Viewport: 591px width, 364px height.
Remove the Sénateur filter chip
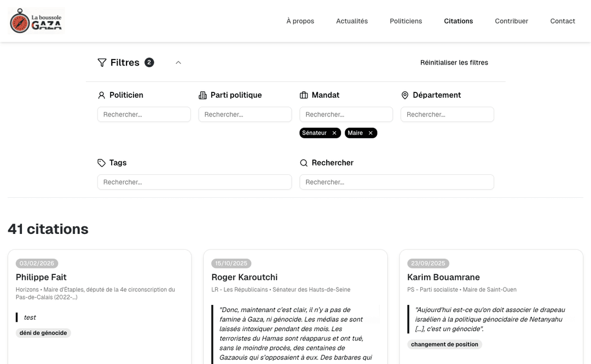click(x=334, y=133)
